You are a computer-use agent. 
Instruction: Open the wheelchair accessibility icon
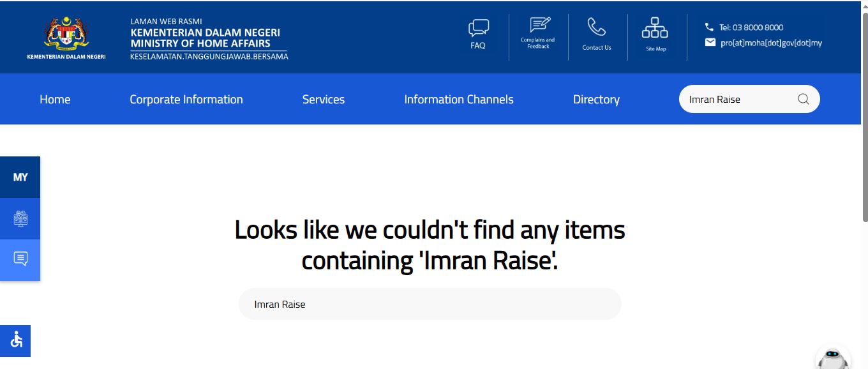click(16, 340)
